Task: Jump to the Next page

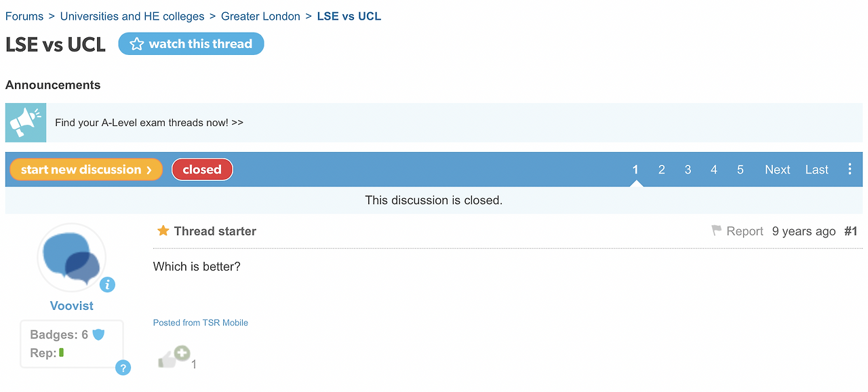Action: [777, 170]
